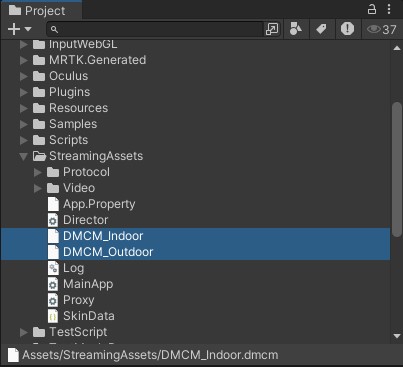Click the MainApp gear file icon
403x367 pixels.
(53, 284)
